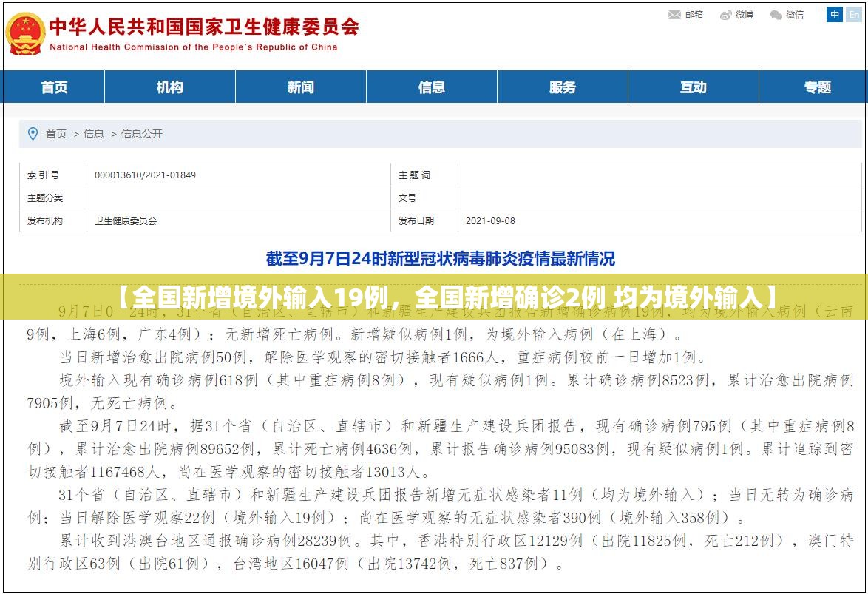Click the publish date 2021-09-08
Image resolution: width=868 pixels, height=594 pixels.
pyautogui.click(x=490, y=220)
